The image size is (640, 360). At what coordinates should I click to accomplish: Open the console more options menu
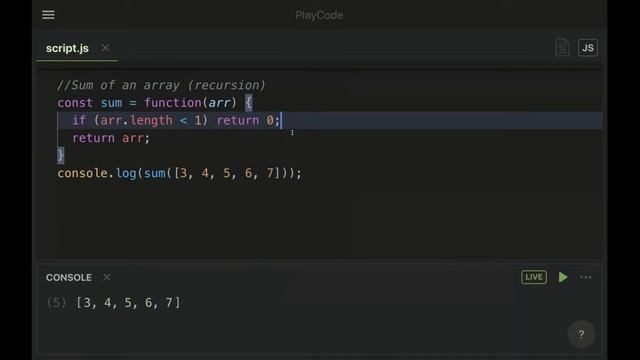pos(586,277)
